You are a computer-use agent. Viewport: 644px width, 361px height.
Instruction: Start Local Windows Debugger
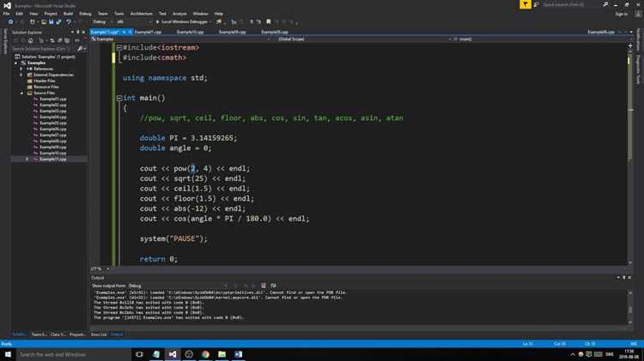coord(181,21)
